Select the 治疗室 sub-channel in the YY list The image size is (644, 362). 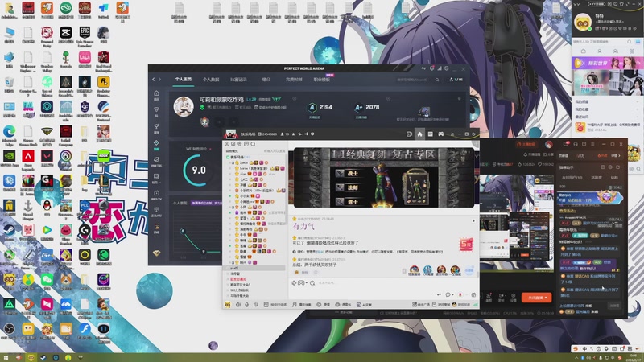click(x=235, y=274)
